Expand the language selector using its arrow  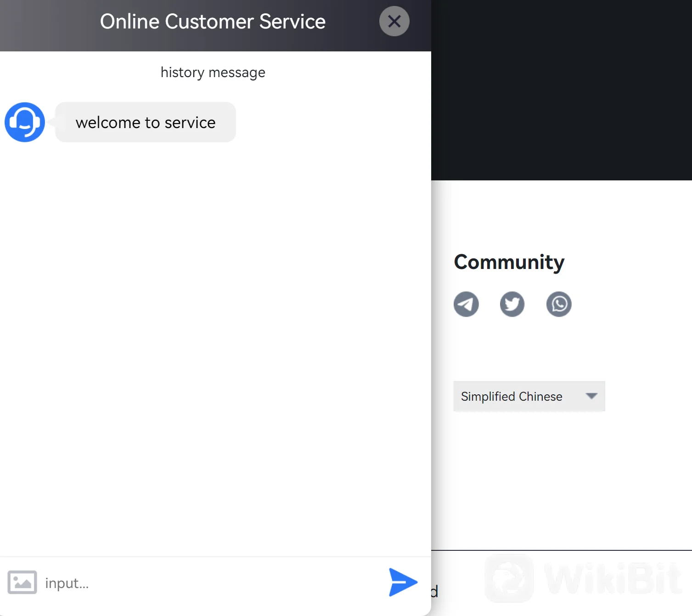point(591,396)
